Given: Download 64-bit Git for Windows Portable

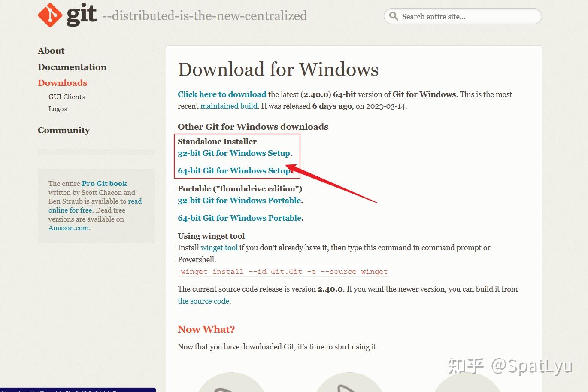Looking at the screenshot, I should click(x=239, y=218).
